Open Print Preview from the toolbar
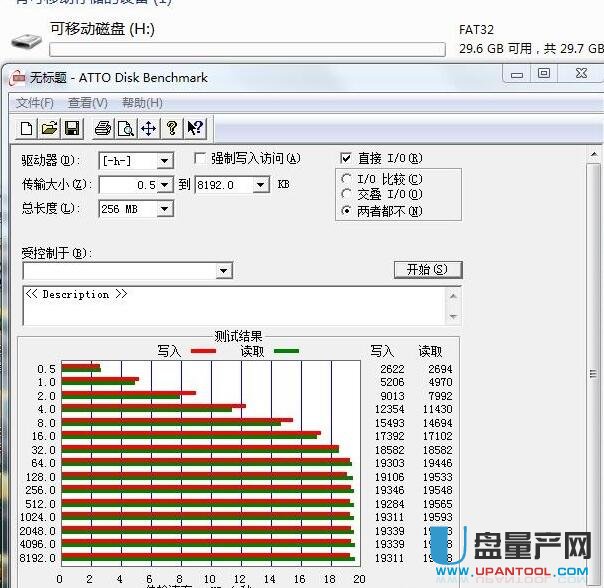The width and height of the screenshot is (604, 588). coord(125,128)
